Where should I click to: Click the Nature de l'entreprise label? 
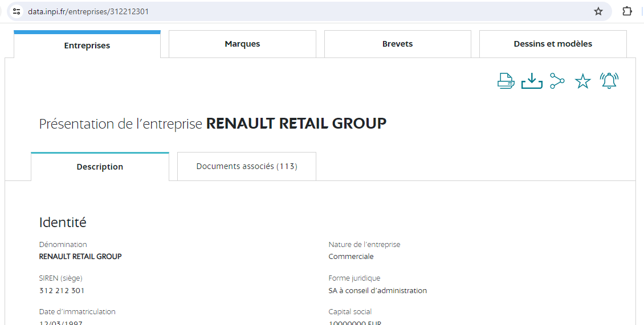point(364,245)
